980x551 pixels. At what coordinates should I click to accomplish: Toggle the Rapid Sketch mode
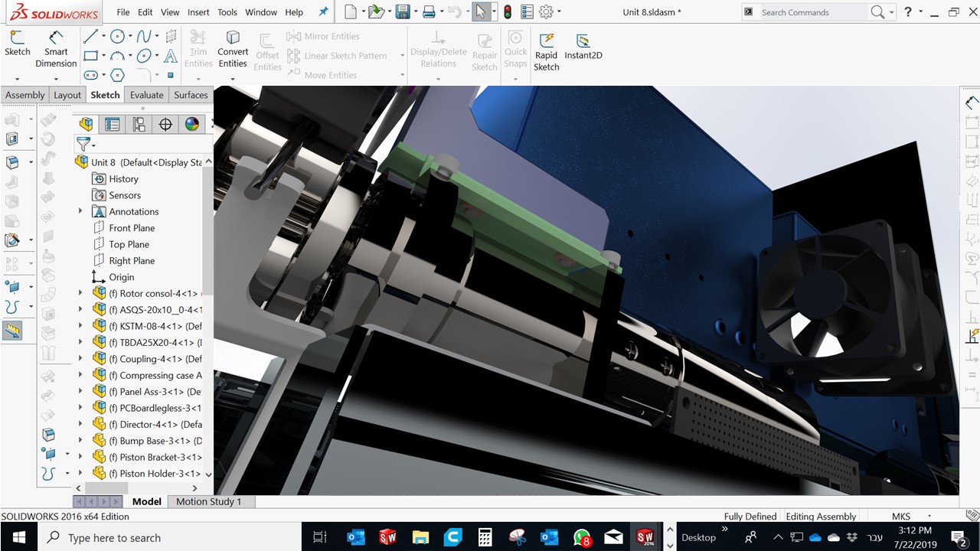(546, 51)
